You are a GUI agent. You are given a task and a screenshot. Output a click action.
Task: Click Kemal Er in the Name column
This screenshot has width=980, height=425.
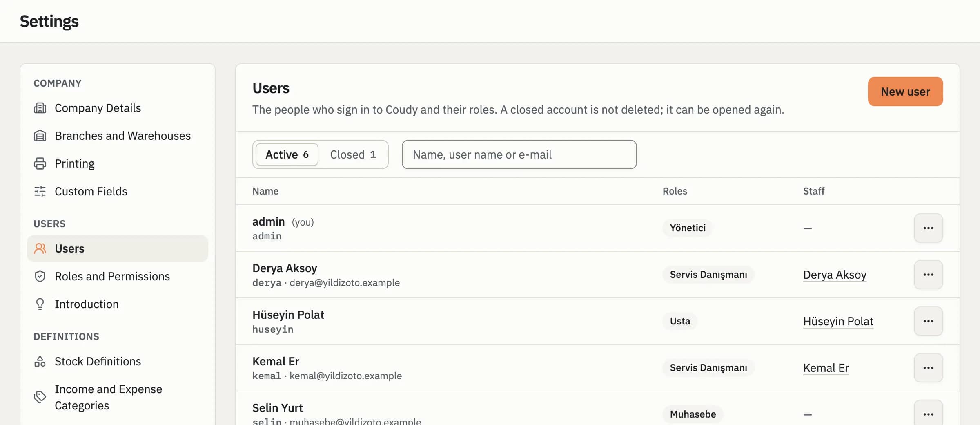tap(276, 361)
